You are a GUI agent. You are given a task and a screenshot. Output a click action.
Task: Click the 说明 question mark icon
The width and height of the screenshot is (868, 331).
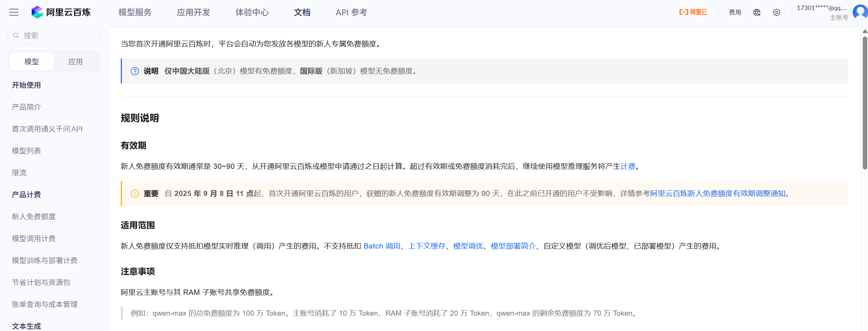click(135, 71)
